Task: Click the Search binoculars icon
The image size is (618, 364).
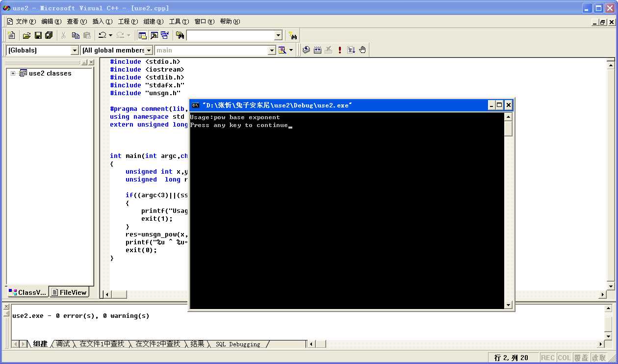Action: click(293, 35)
